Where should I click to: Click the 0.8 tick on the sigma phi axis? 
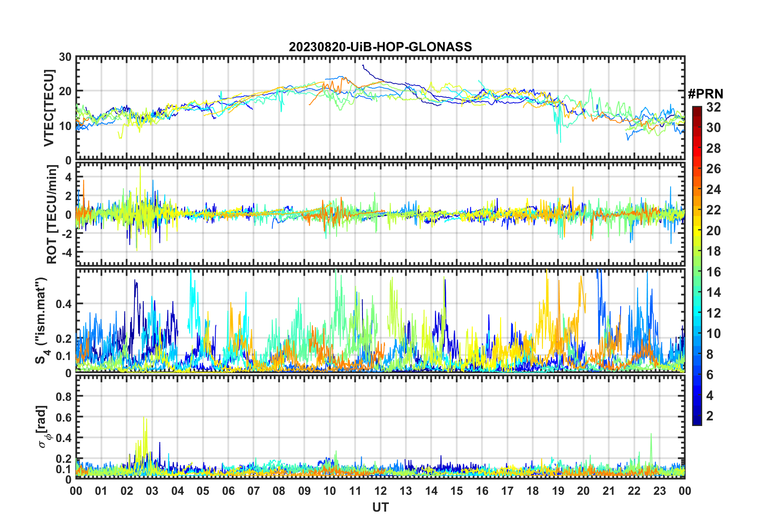tap(63, 396)
